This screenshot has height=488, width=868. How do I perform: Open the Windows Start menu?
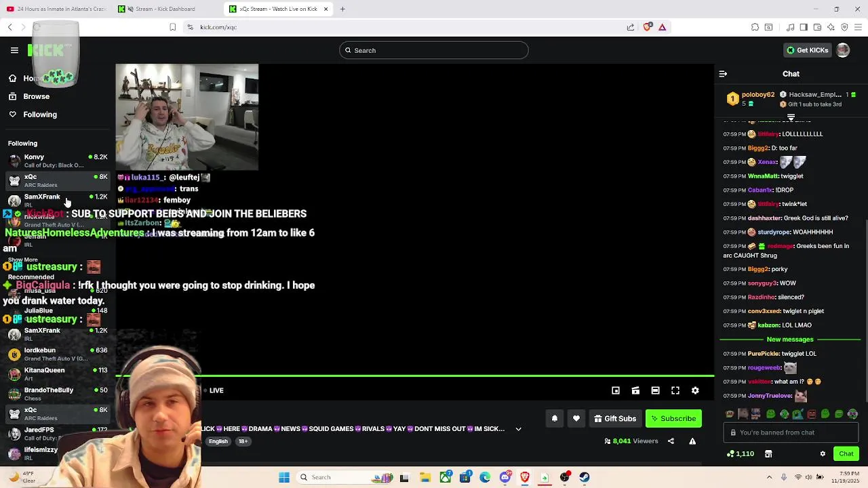pyautogui.click(x=284, y=477)
